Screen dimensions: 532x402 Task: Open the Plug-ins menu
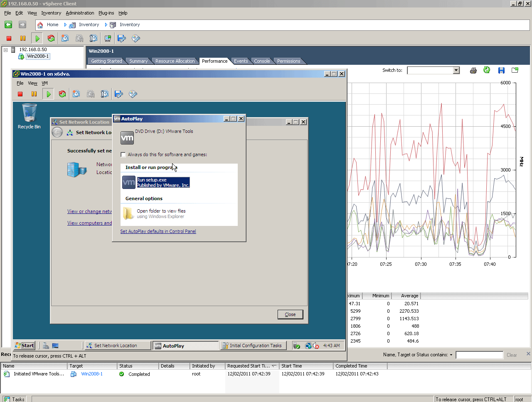[x=106, y=13]
